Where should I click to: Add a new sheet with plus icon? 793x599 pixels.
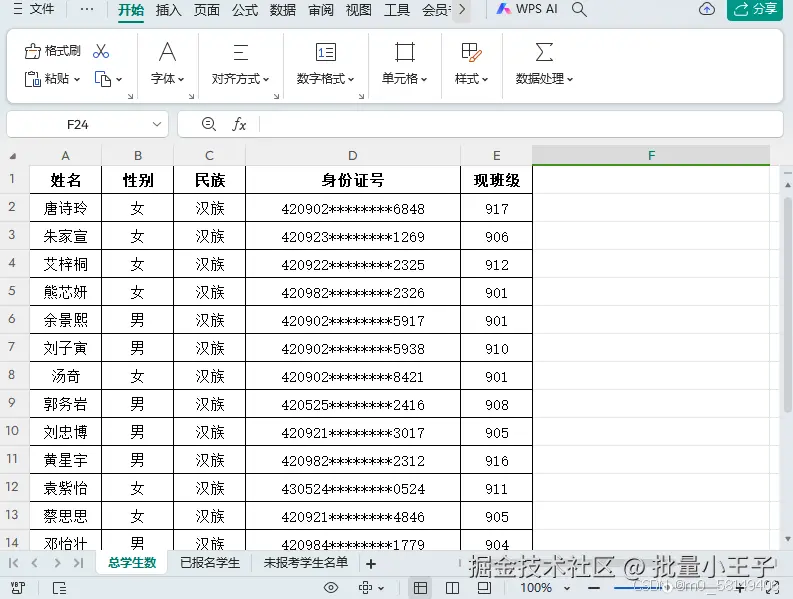[371, 564]
